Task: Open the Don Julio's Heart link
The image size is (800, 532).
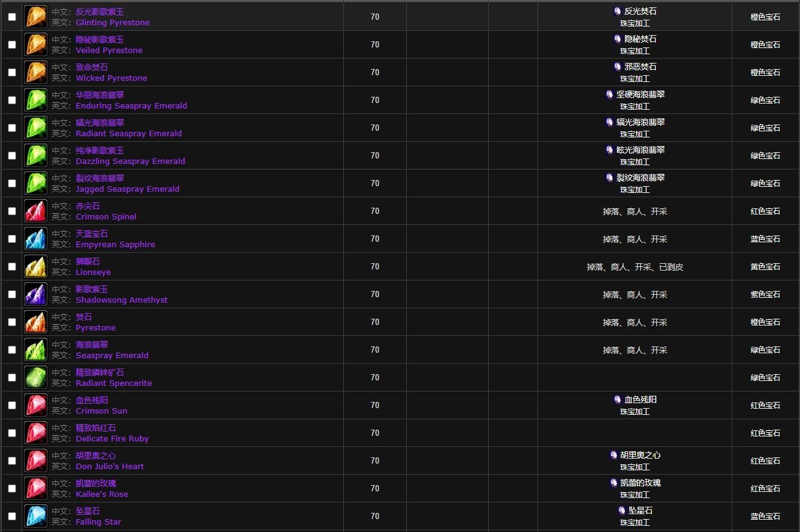Action: click(110, 467)
